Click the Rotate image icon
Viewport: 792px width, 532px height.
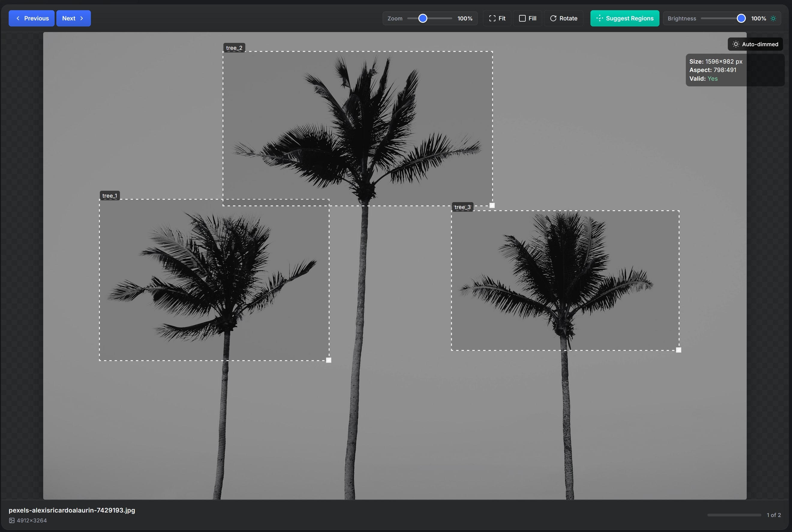553,18
